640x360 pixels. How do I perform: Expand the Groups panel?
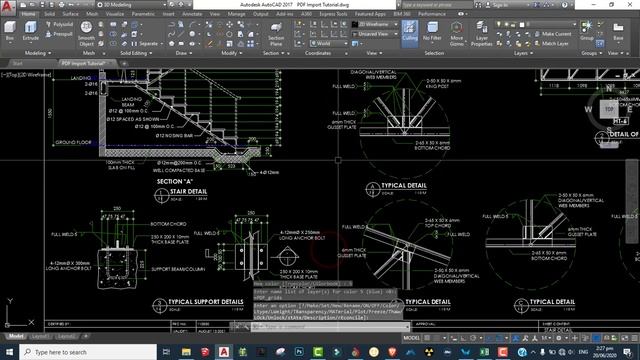[x=591, y=53]
